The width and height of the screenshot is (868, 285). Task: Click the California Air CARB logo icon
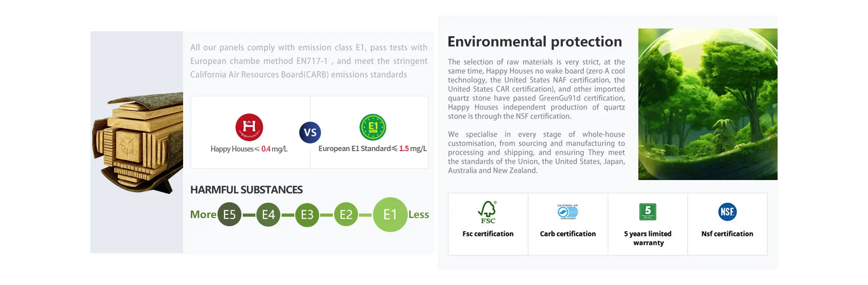pos(567,212)
